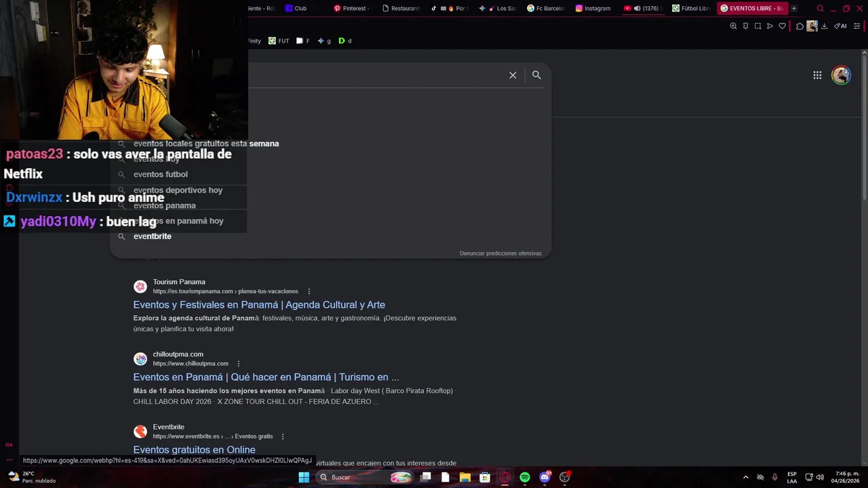Click the ESP LAA language indicator
This screenshot has width=868, height=488.
(792, 477)
